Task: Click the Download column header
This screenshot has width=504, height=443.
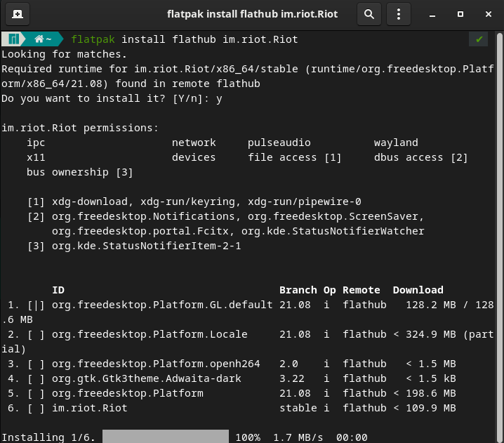Action: coord(418,290)
